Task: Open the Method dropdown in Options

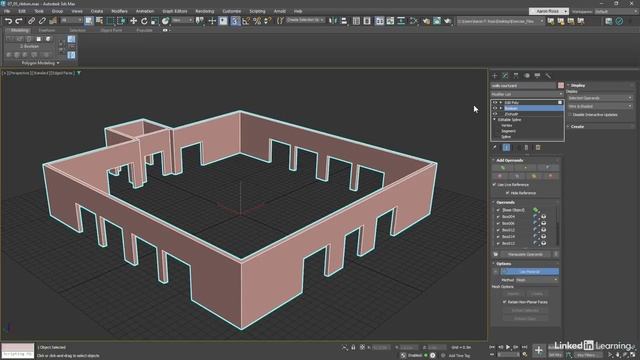Action: (537, 280)
